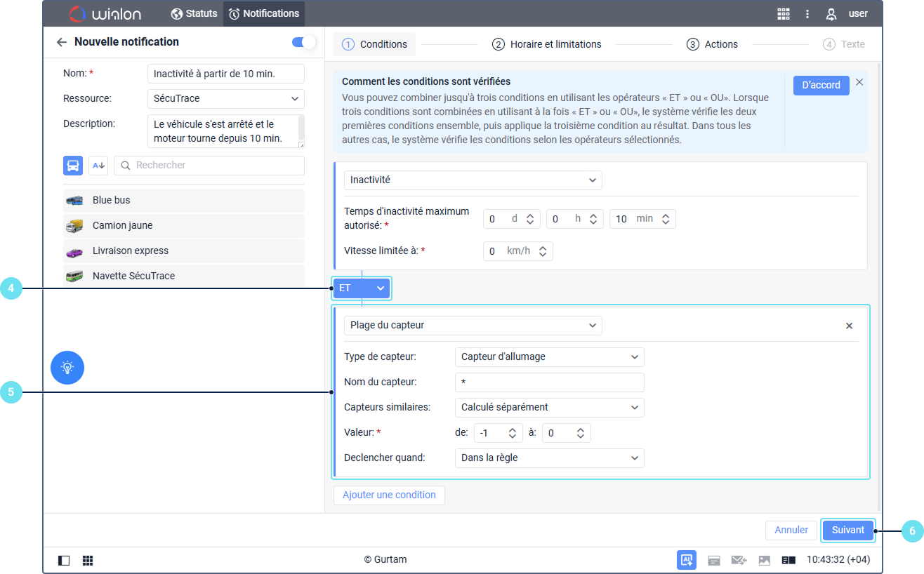Click the Suivant button
The image size is (924, 574).
pyautogui.click(x=847, y=530)
